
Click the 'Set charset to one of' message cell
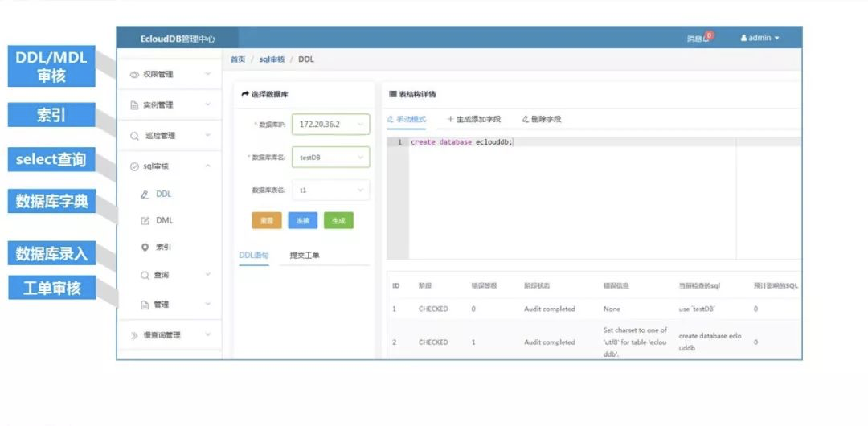[636, 342]
